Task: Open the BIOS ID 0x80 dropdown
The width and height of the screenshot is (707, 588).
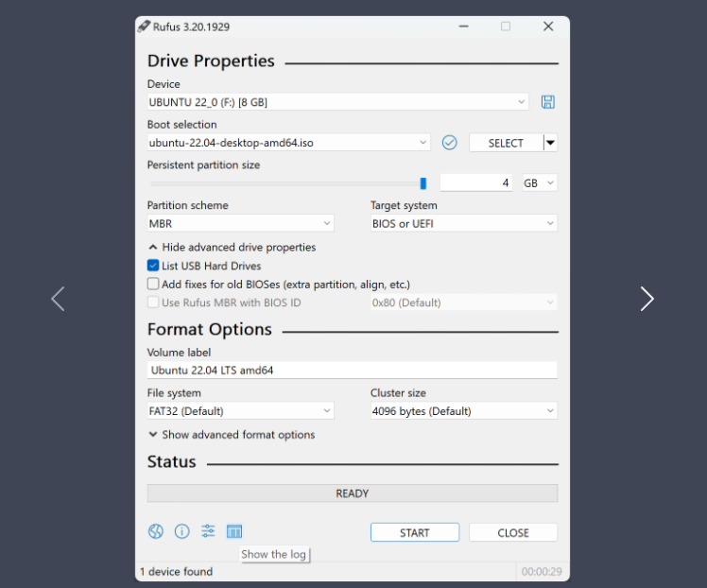Action: coord(463,303)
